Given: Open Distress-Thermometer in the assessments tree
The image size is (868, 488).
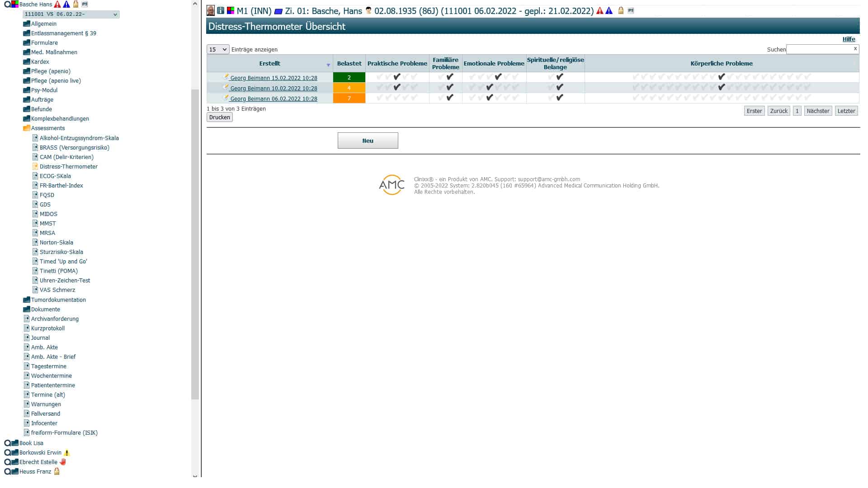Looking at the screenshot, I should [68, 166].
